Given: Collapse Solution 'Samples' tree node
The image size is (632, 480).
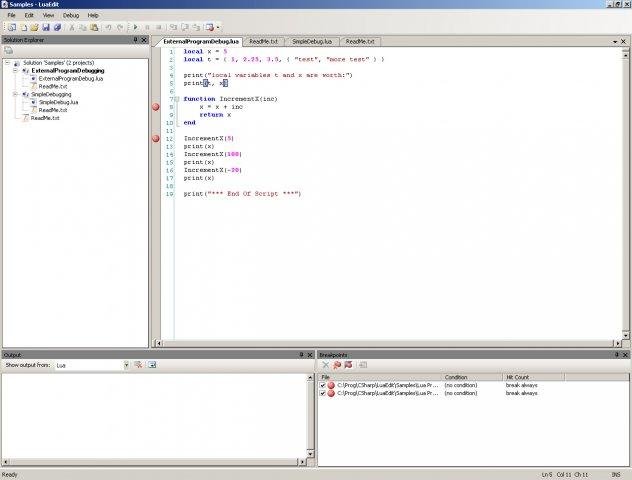Looking at the screenshot, I should [x=7, y=63].
